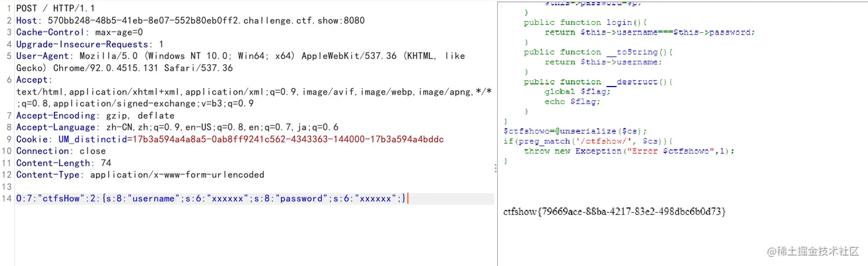Click the echo $flag; line
The height and width of the screenshot is (266, 868).
pyautogui.click(x=572, y=101)
